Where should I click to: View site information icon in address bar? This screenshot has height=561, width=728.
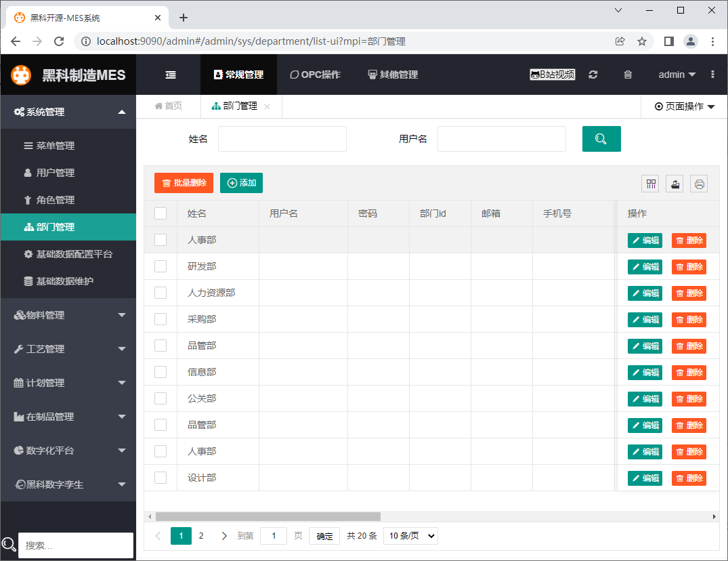tap(86, 41)
